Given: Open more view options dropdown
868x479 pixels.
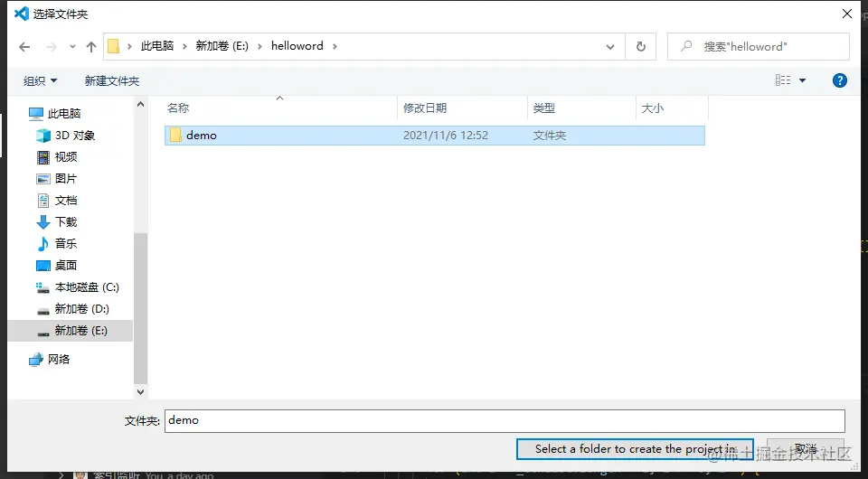Looking at the screenshot, I should click(803, 80).
